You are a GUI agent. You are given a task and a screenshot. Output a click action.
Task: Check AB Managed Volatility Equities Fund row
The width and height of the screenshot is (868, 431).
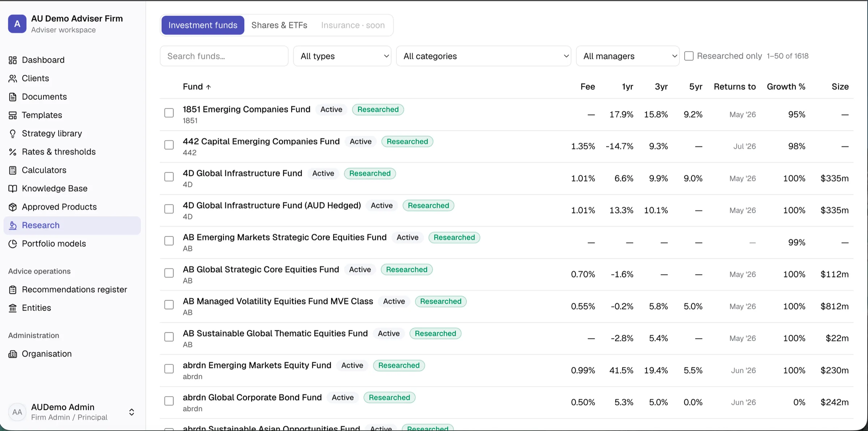pyautogui.click(x=169, y=305)
